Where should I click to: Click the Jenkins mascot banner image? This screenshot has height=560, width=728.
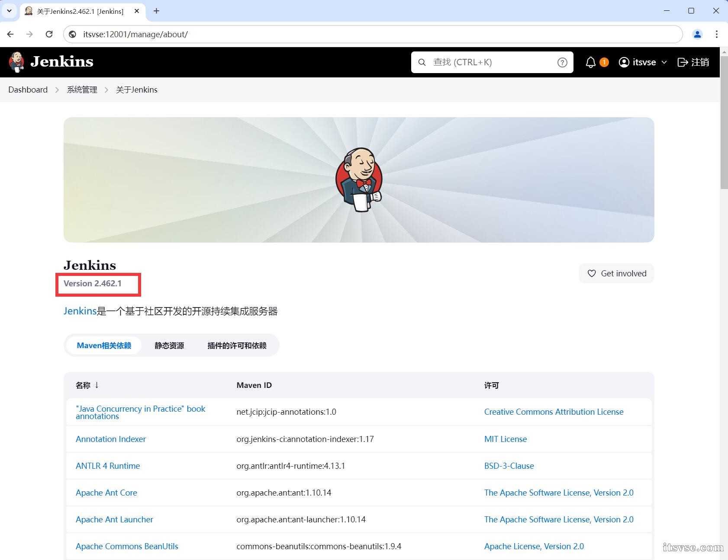(359, 180)
